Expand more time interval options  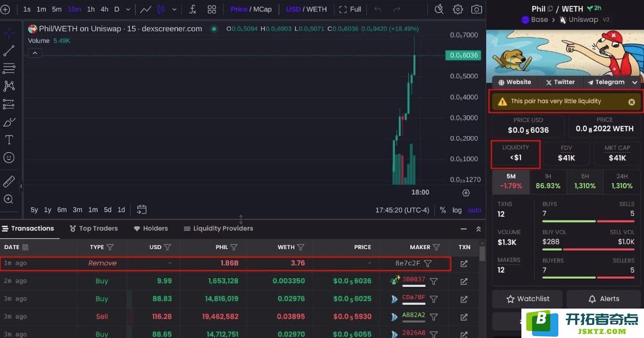(128, 9)
